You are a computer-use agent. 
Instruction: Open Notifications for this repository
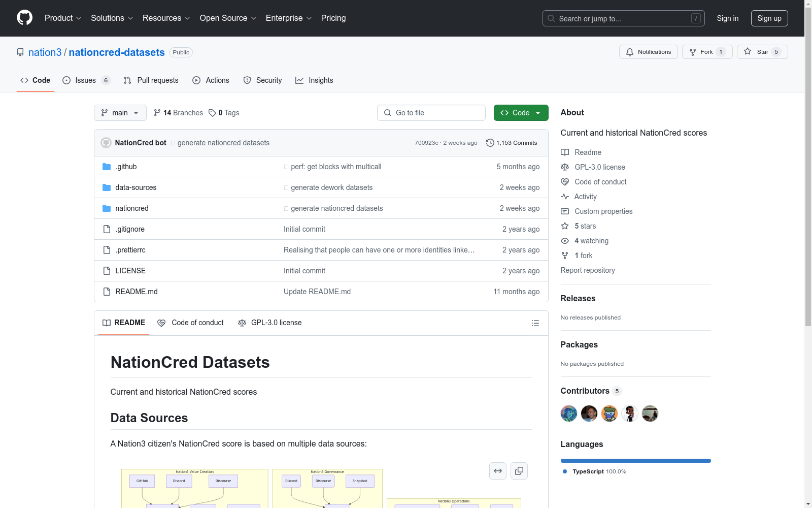[x=649, y=52]
